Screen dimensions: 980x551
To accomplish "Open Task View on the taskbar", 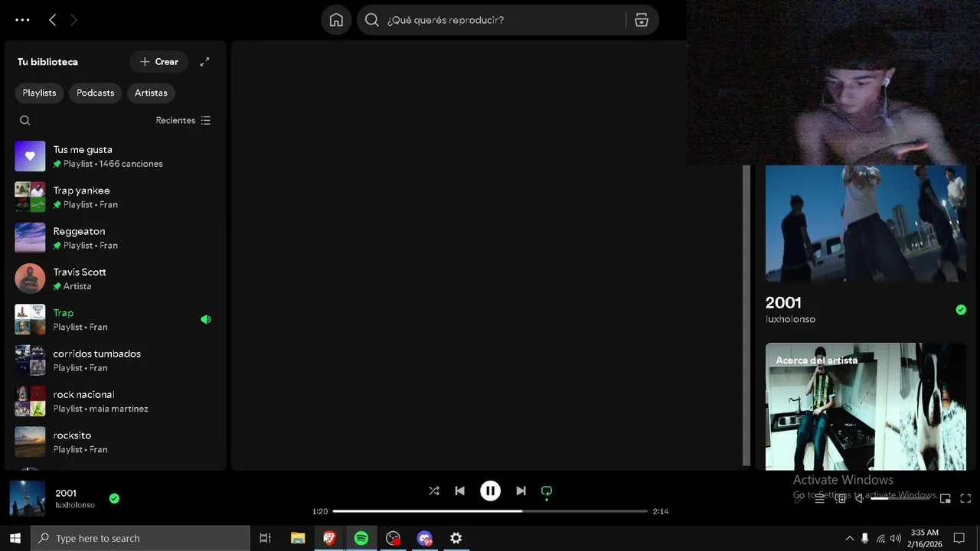I will (265, 538).
